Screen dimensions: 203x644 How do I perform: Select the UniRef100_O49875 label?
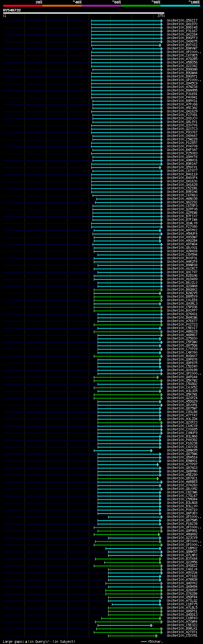coord(182,41)
